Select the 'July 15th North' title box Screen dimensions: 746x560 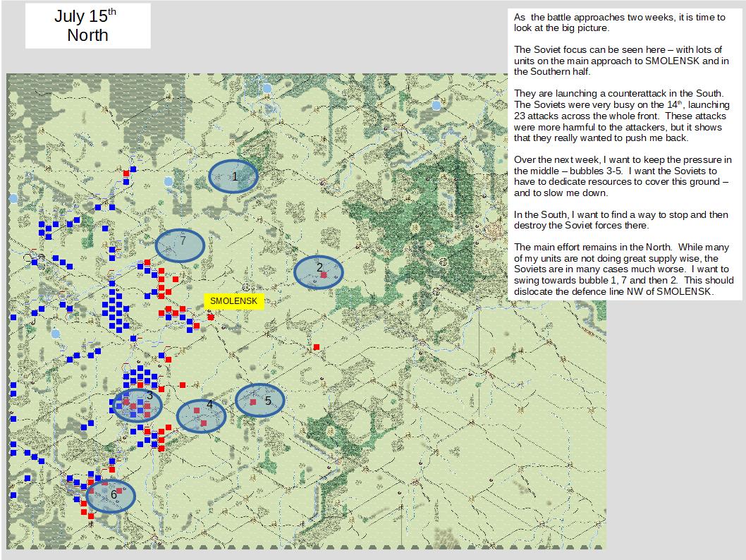(87, 25)
